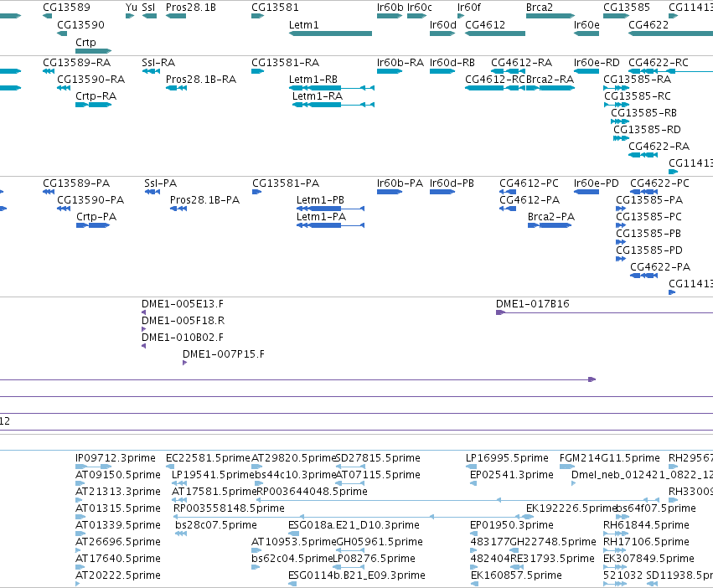Select the CG4622 gene label
This screenshot has width=713, height=588.
click(648, 24)
